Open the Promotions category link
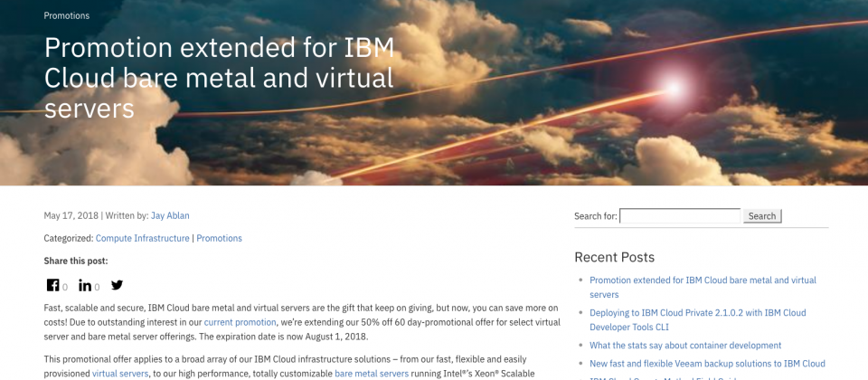 coord(219,238)
